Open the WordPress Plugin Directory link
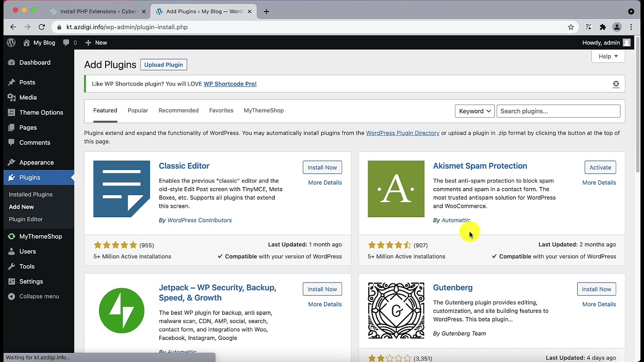644x362 pixels. (x=403, y=133)
